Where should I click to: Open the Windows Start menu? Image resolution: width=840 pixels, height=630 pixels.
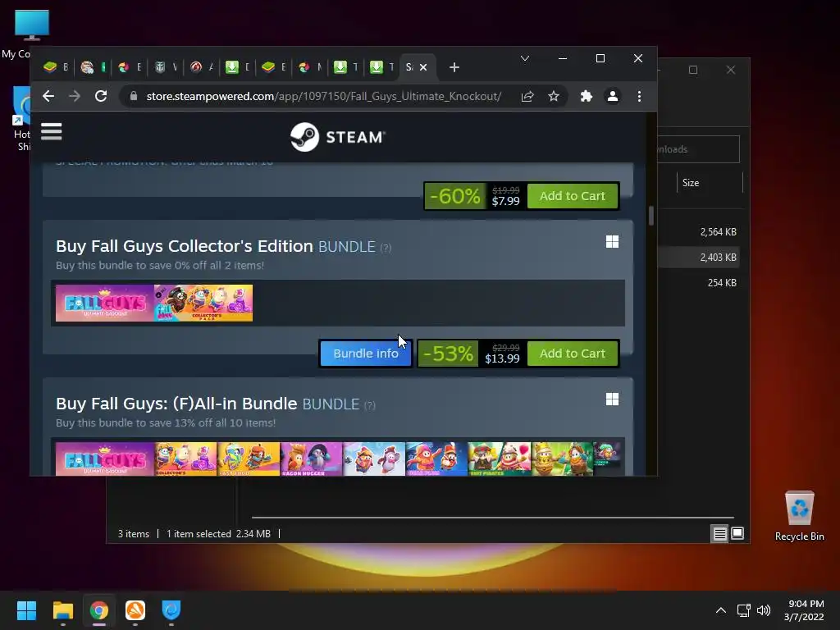(26, 610)
